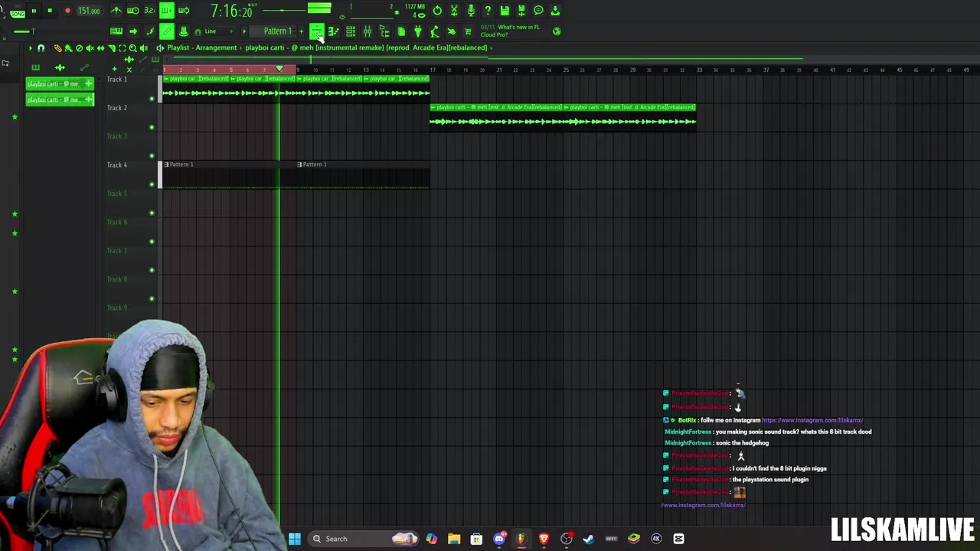Mute Track 4 using its green dot
This screenshot has width=980, height=551.
point(152,184)
